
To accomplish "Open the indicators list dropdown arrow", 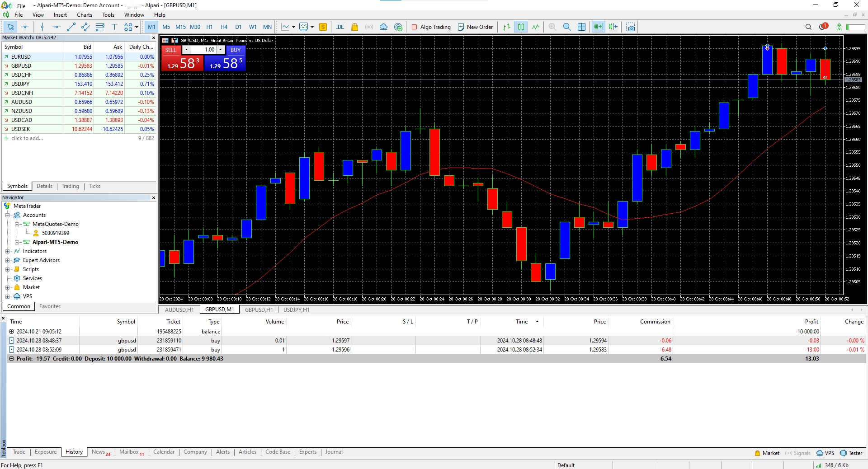I will point(293,27).
